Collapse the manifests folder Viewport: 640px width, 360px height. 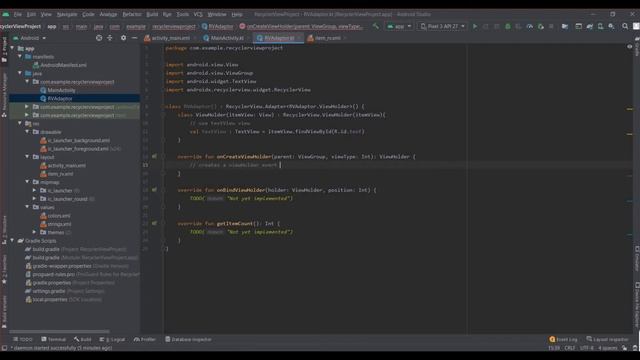pyautogui.click(x=20, y=57)
